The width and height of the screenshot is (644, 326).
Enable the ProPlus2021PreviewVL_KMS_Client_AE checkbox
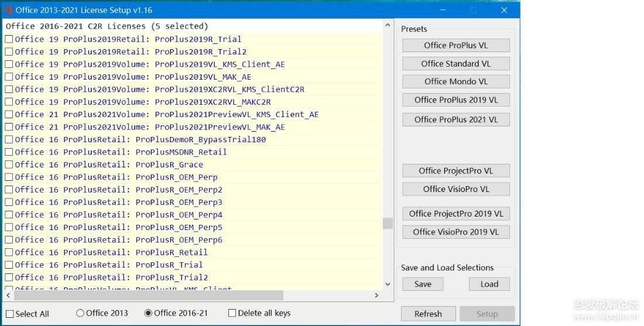(x=9, y=114)
